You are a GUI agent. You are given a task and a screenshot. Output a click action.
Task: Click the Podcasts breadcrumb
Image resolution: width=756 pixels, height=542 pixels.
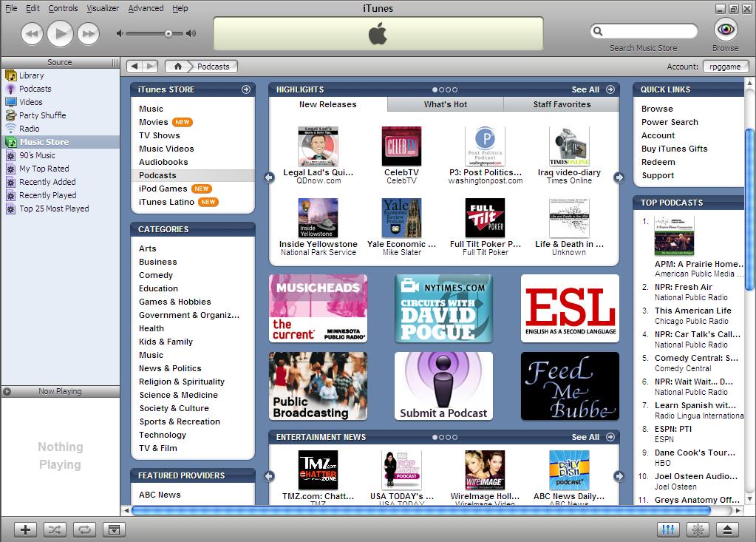click(213, 67)
